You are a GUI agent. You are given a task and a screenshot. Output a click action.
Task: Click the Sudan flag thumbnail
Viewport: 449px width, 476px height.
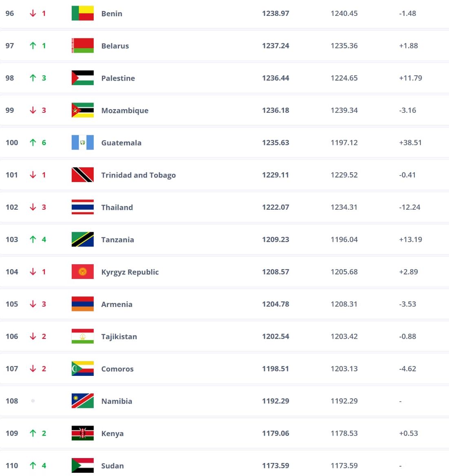pyautogui.click(x=83, y=465)
